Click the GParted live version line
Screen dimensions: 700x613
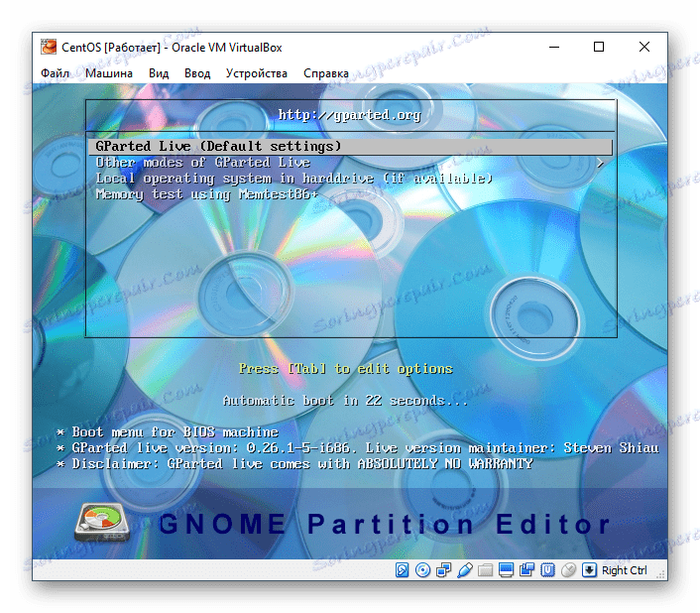pyautogui.click(x=358, y=447)
